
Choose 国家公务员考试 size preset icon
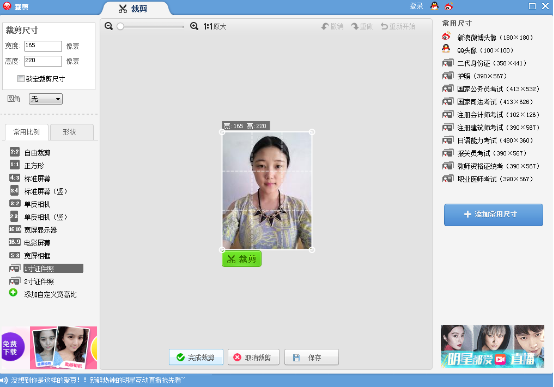[x=447, y=89]
